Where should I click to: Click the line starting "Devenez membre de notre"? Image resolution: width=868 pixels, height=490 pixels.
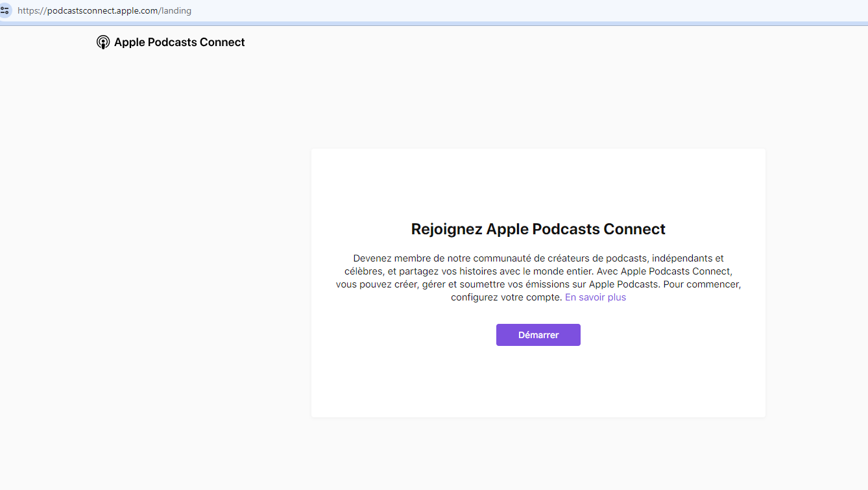click(x=538, y=258)
